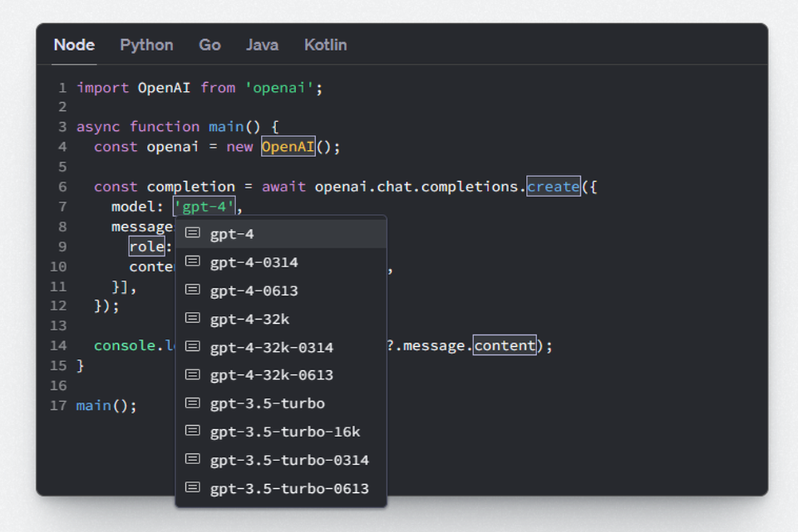798x532 pixels.
Task: Click the boxed content property on line 14
Action: [505, 346]
